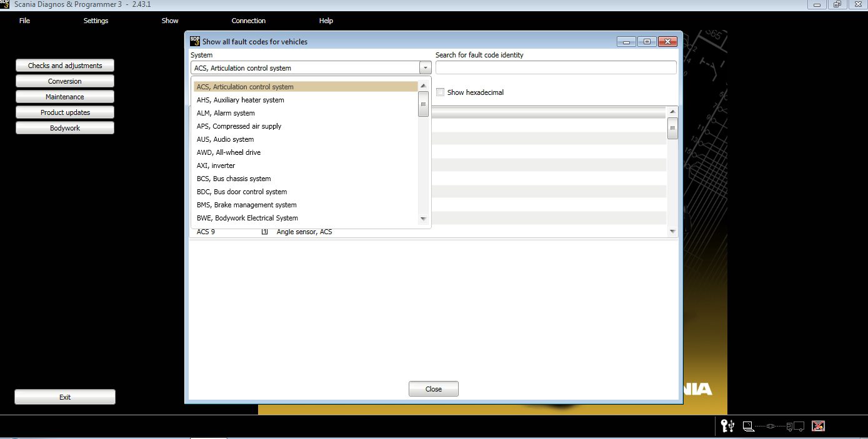The image size is (868, 439).
Task: Click the dropdown list scroll-down arrow
Action: pyautogui.click(x=423, y=219)
